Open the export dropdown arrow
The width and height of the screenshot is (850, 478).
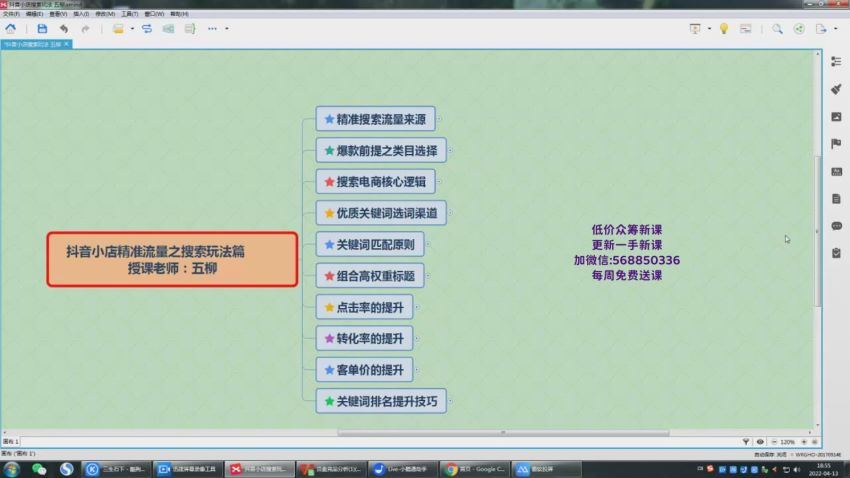tap(835, 29)
